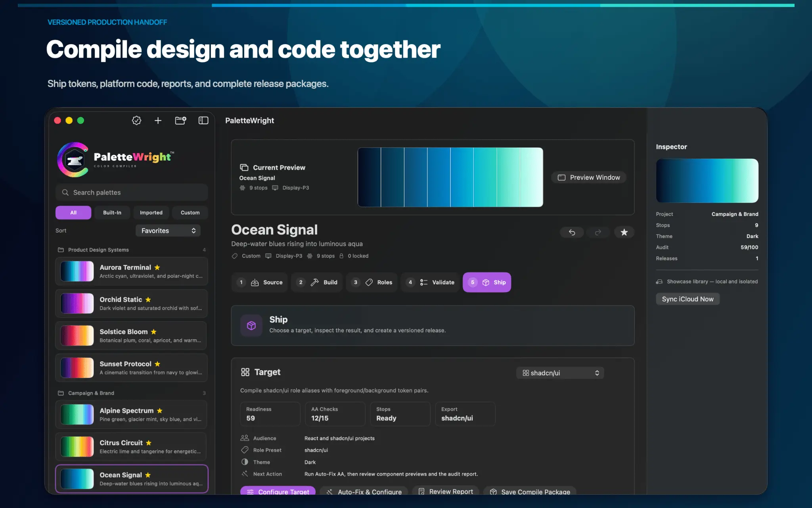Go to step 4 Validate

[x=430, y=282]
